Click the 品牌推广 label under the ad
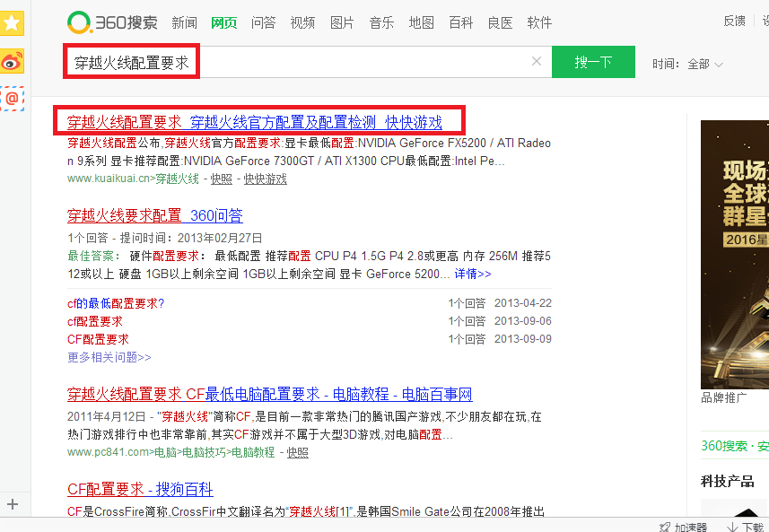 724,397
